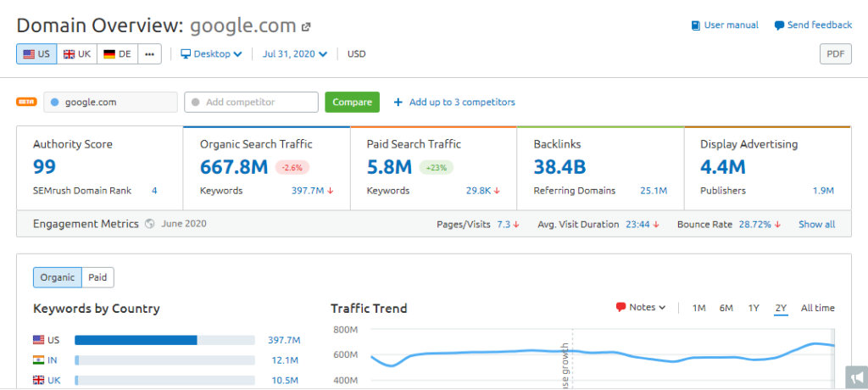Screen dimensions: 868x390
Task: Click the Add competitor input field
Action: coord(252,103)
